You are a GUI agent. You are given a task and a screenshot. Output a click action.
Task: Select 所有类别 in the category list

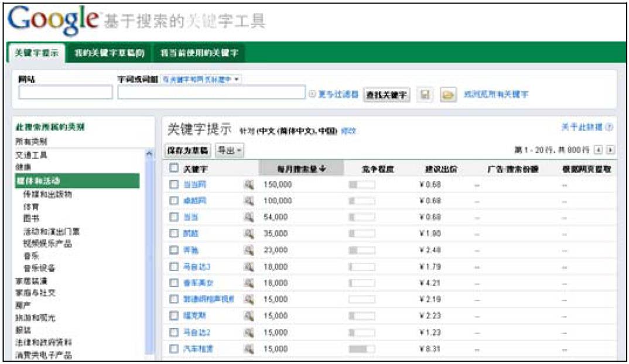click(x=31, y=142)
